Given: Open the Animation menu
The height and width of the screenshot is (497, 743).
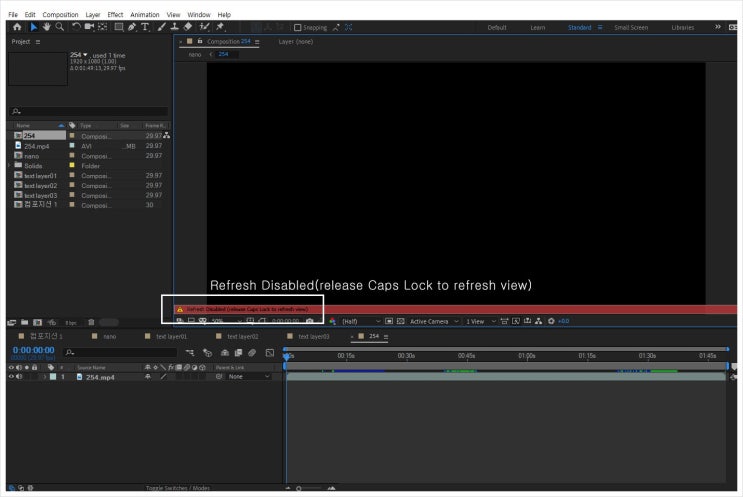Looking at the screenshot, I should pyautogui.click(x=145, y=15).
